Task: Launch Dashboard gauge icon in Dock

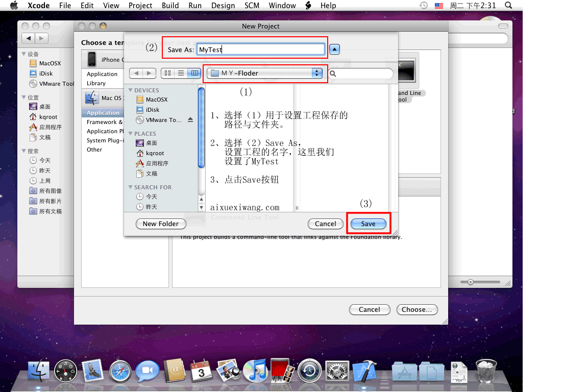Action: [x=66, y=371]
